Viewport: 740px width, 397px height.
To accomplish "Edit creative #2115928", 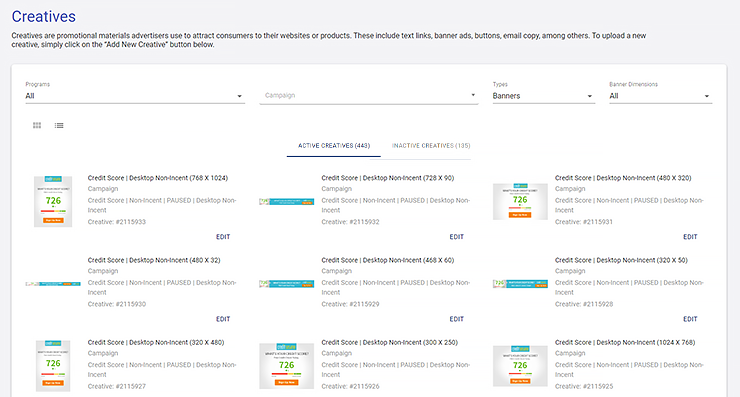I will click(690, 319).
